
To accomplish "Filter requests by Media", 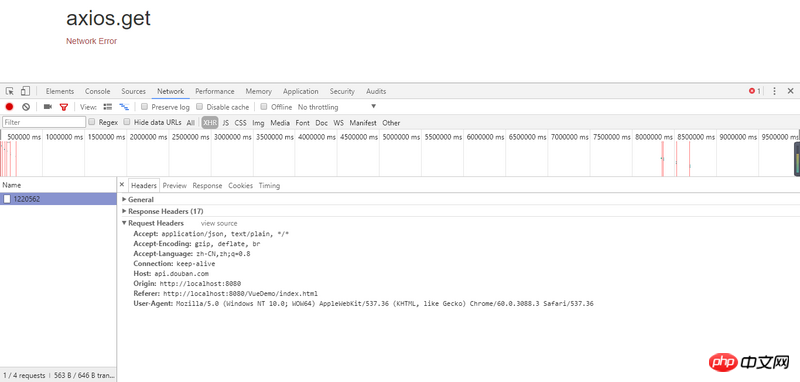I will (x=280, y=123).
